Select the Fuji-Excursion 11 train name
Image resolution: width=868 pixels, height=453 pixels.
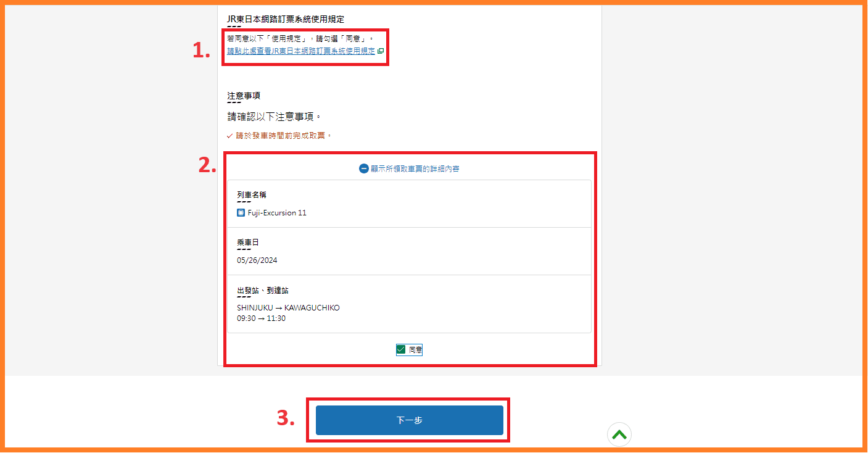point(277,213)
